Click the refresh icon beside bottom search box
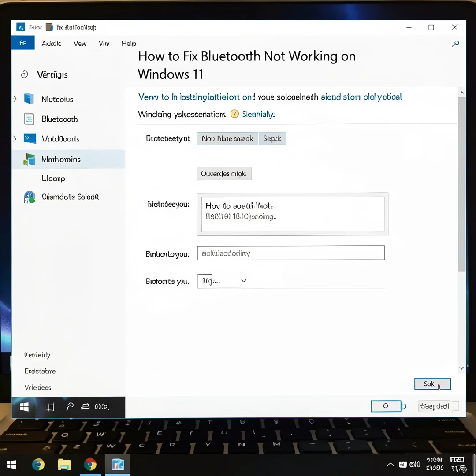This screenshot has height=476, width=476. (x=404, y=406)
